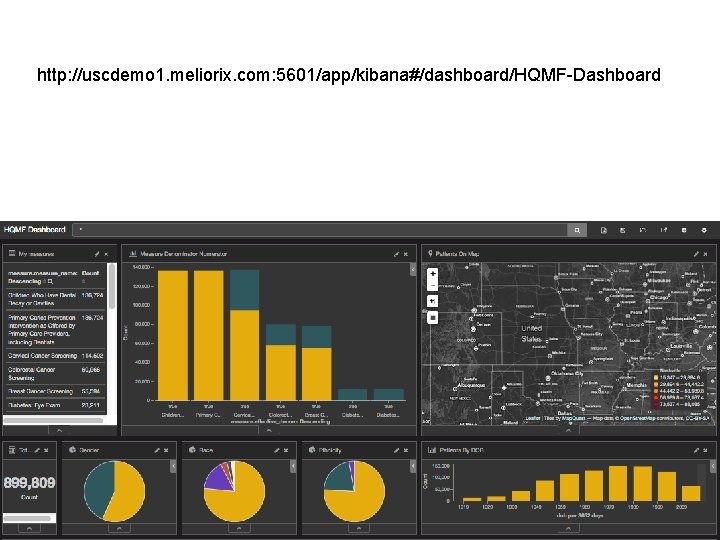720x540 pixels.
Task: Click the teal slice in Gender pie chart
Action: [97, 489]
